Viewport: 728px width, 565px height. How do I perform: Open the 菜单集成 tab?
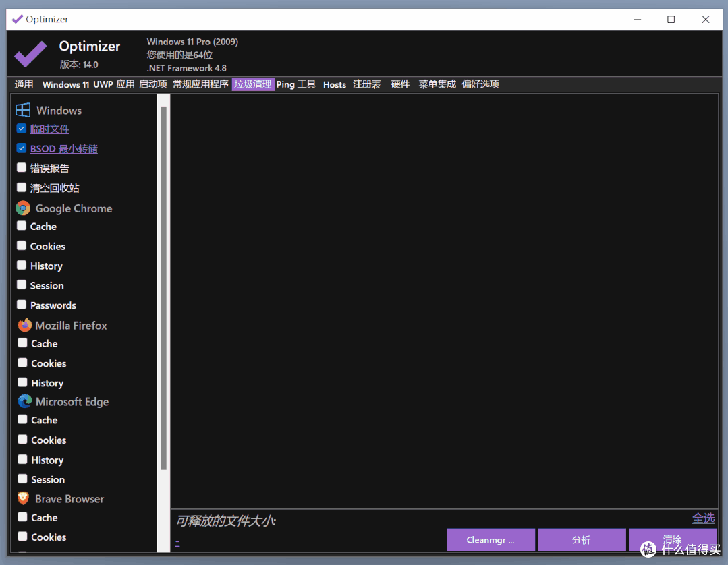click(x=437, y=84)
